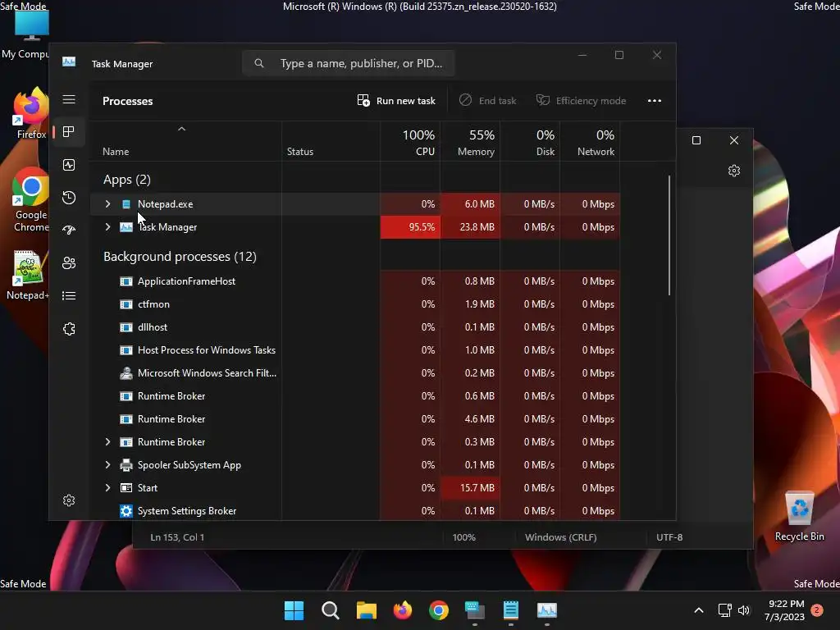Sort by Network column header
This screenshot has width=840, height=630.
click(591, 141)
